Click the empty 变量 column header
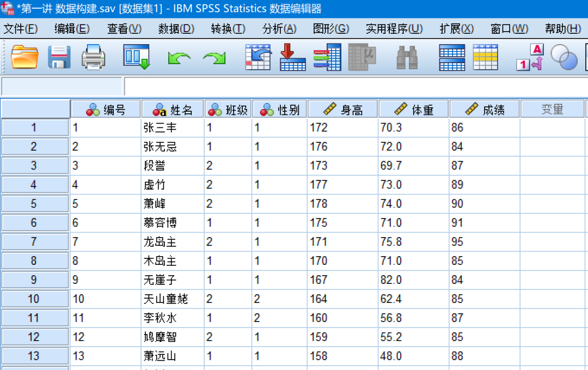Image resolution: width=588 pixels, height=370 pixels. pyautogui.click(x=553, y=109)
